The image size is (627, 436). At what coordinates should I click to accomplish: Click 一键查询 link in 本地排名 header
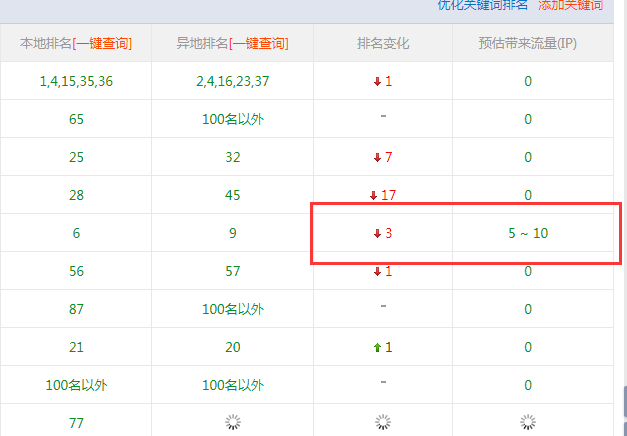pyautogui.click(x=102, y=44)
